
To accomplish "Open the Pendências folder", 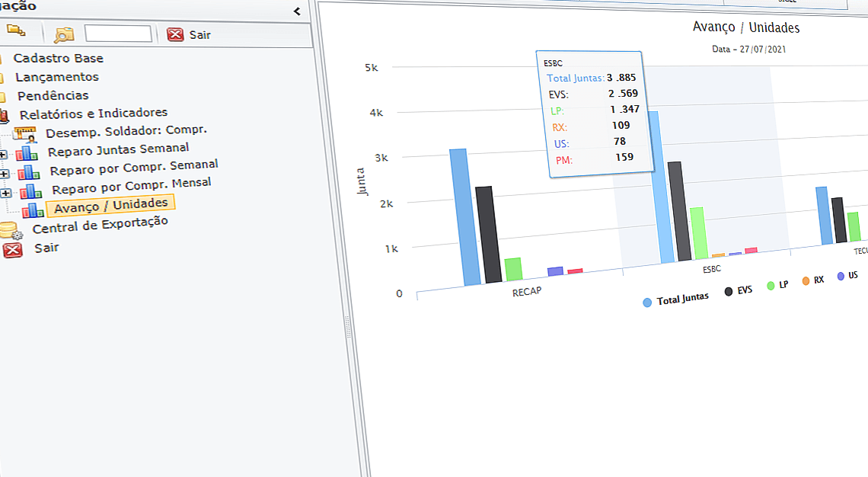I will click(53, 96).
